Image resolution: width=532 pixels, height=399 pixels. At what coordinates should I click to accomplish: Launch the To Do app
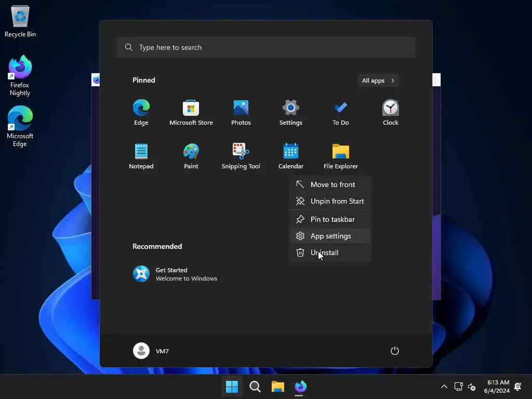[x=341, y=113]
